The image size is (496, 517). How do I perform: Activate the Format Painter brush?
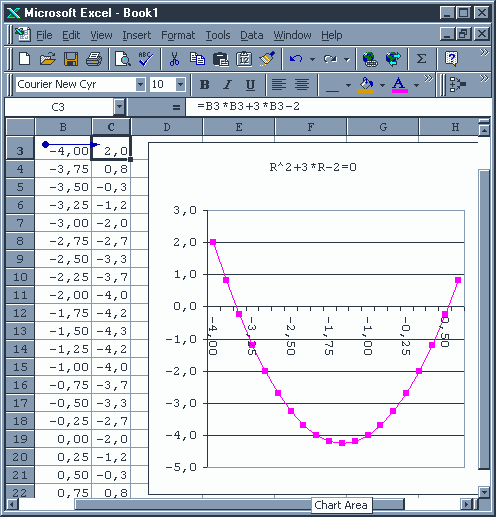tap(267, 59)
